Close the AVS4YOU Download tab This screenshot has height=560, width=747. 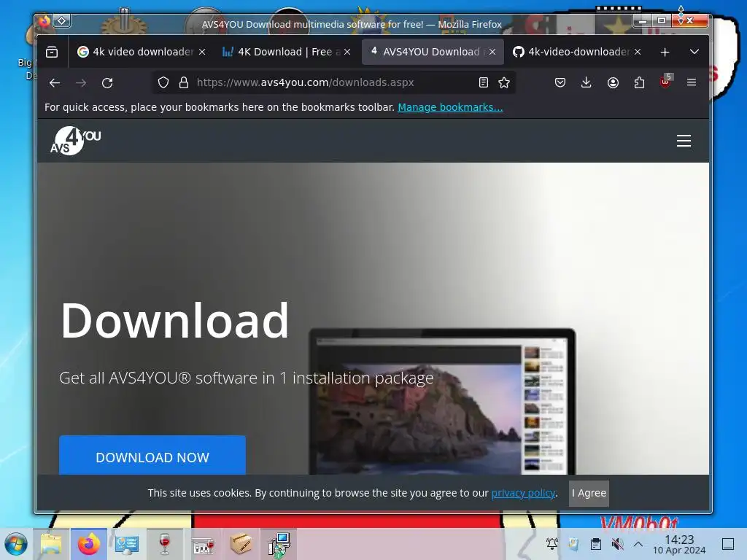click(x=492, y=52)
